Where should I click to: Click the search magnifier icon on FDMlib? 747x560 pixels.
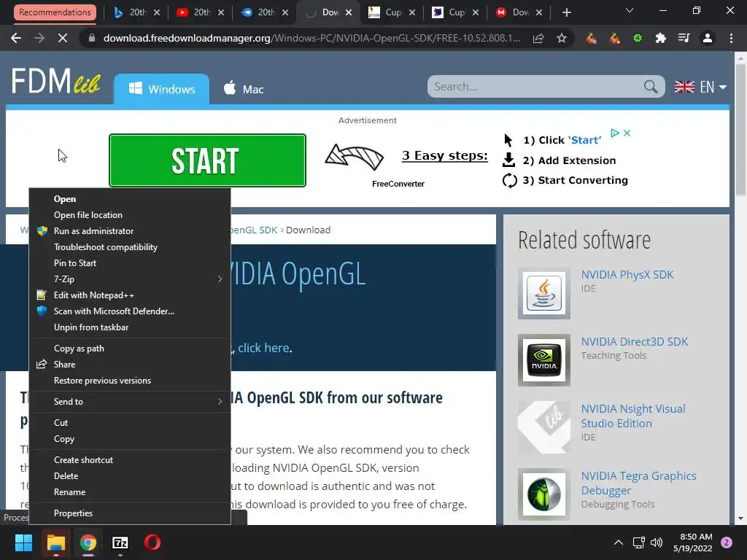(651, 87)
